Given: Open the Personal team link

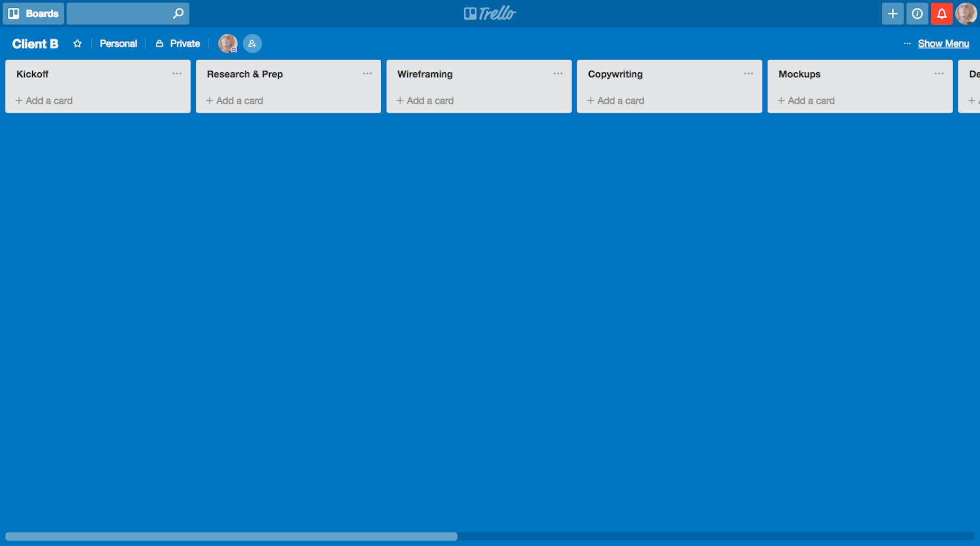Looking at the screenshot, I should tap(118, 44).
